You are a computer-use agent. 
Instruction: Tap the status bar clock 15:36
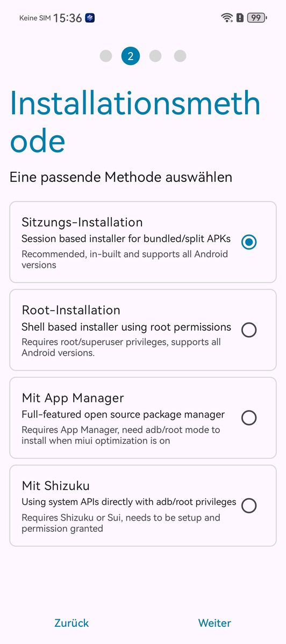(x=68, y=18)
